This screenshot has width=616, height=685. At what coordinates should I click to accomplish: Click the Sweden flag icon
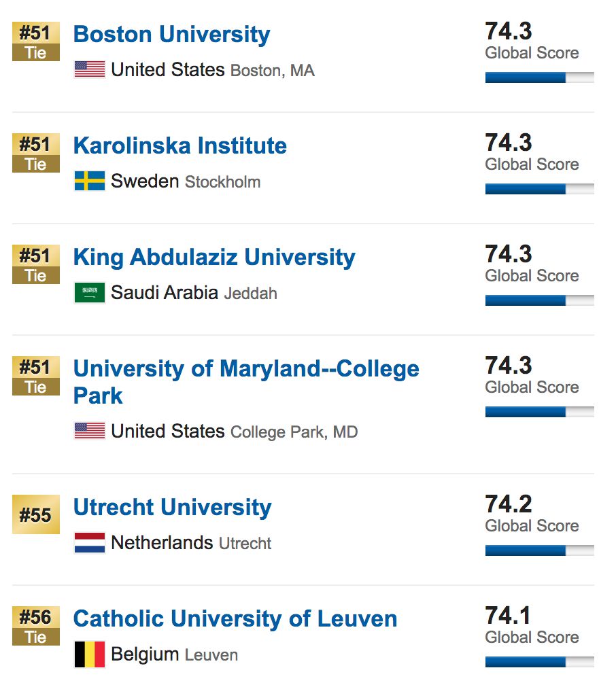[x=90, y=181]
